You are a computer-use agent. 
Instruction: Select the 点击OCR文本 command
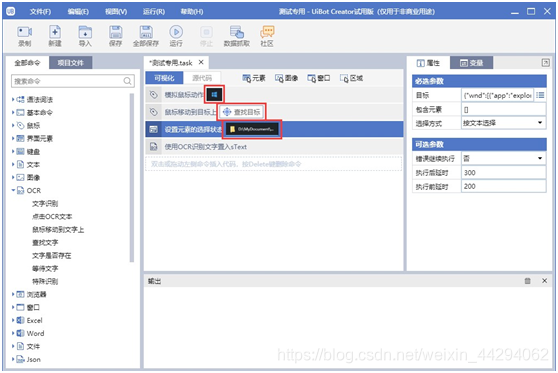point(52,216)
